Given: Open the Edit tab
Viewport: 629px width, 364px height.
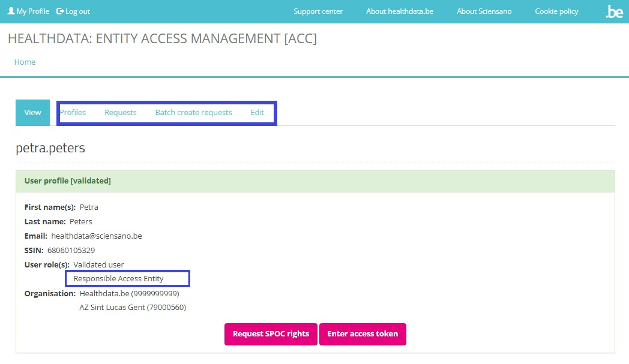Looking at the screenshot, I should 257,113.
